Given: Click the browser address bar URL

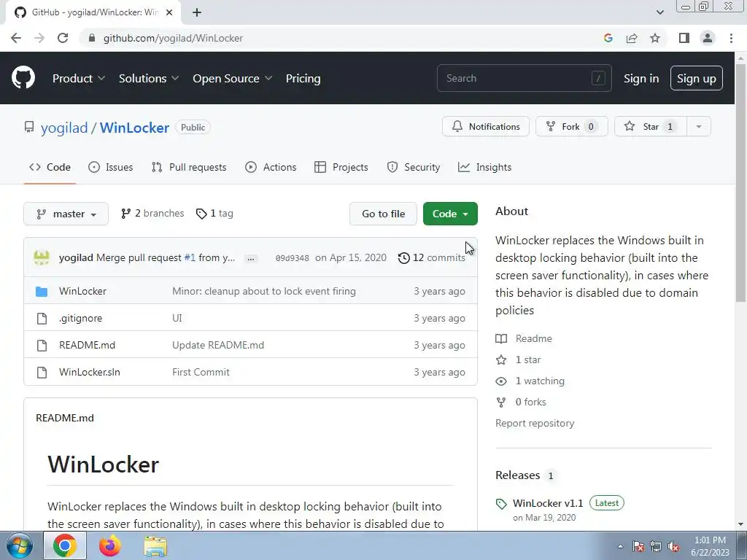Looking at the screenshot, I should point(173,38).
